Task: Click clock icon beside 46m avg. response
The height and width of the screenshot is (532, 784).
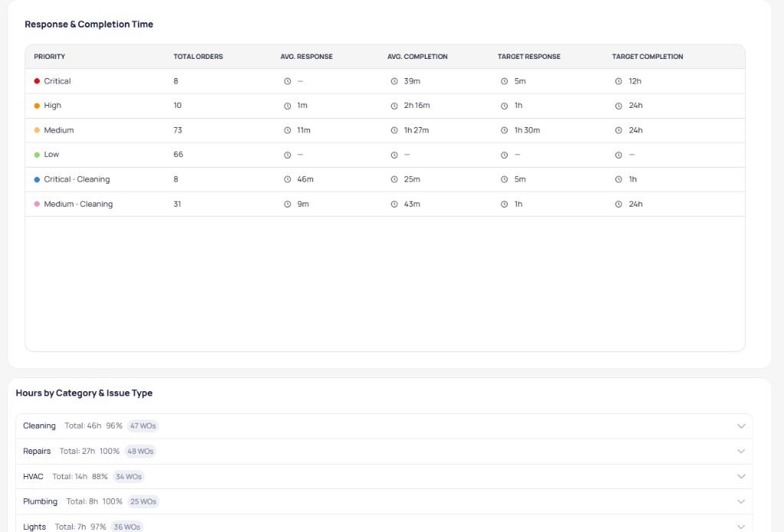Action: (x=288, y=179)
